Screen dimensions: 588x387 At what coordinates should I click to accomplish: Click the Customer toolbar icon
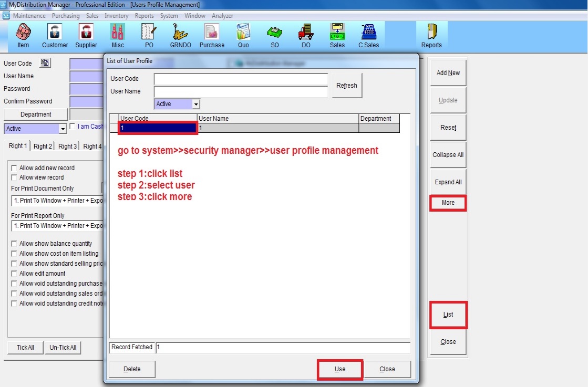(x=55, y=35)
